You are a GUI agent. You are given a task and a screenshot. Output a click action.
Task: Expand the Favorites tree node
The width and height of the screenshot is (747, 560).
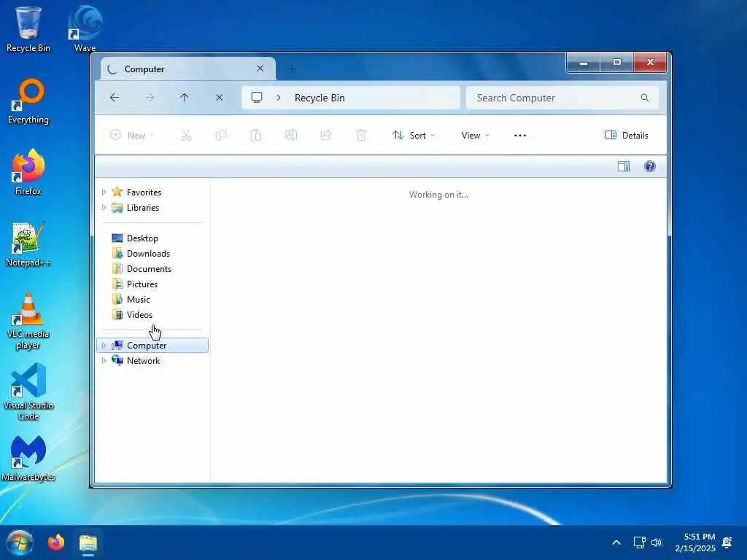coord(104,192)
